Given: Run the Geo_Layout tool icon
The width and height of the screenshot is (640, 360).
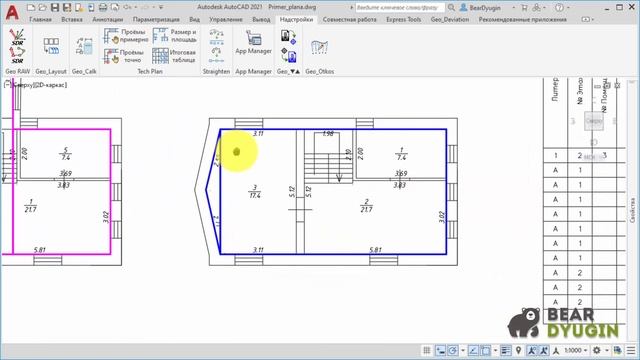Looking at the screenshot, I should (51, 46).
